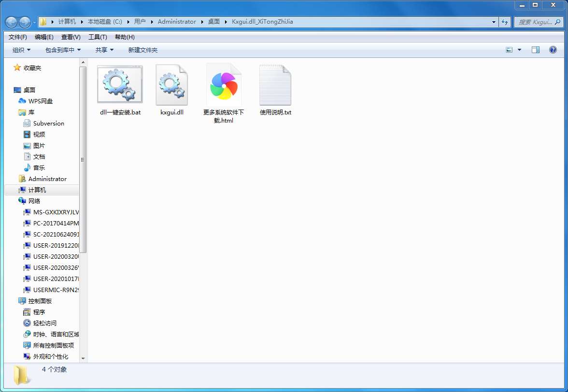This screenshot has width=568, height=392.
Task: Open the 编辑(E) menu
Action: tap(44, 37)
